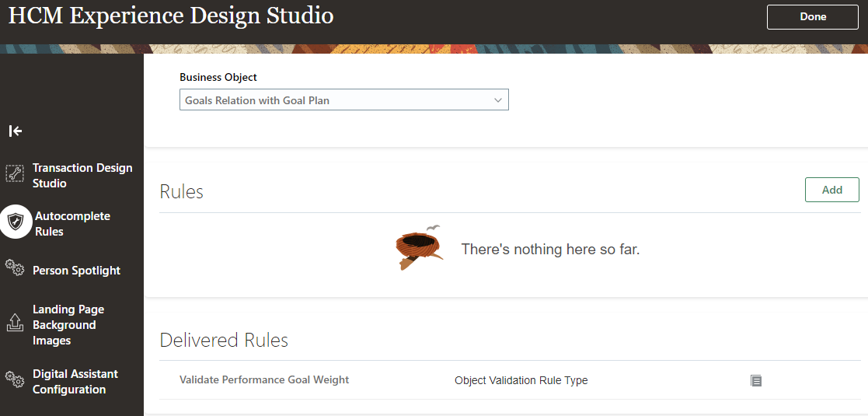Click the Done button
The height and width of the screenshot is (416, 868).
click(x=813, y=16)
